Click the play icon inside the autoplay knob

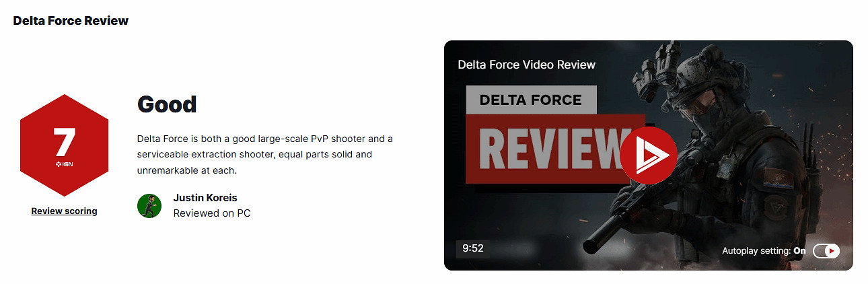point(832,251)
